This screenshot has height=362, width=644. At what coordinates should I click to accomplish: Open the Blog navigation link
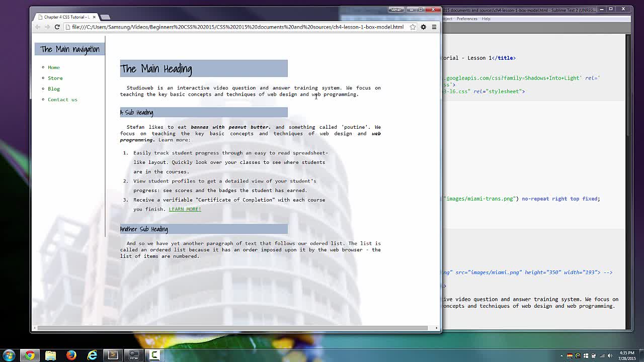point(54,89)
